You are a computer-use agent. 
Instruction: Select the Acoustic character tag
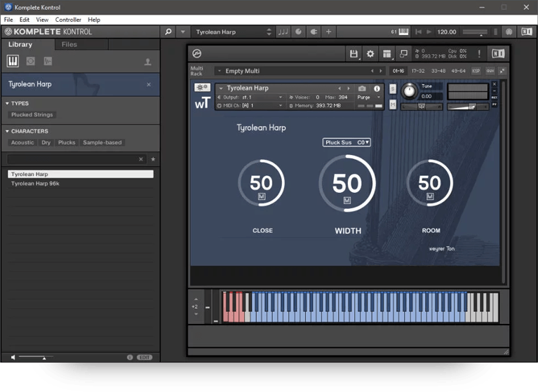(22, 142)
